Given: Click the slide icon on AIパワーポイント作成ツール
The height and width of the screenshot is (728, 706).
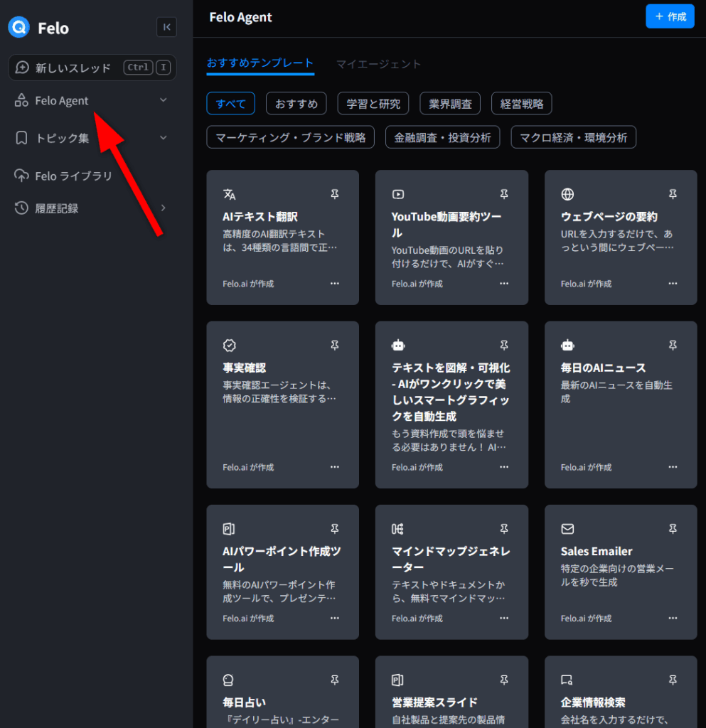Looking at the screenshot, I should coord(229,529).
